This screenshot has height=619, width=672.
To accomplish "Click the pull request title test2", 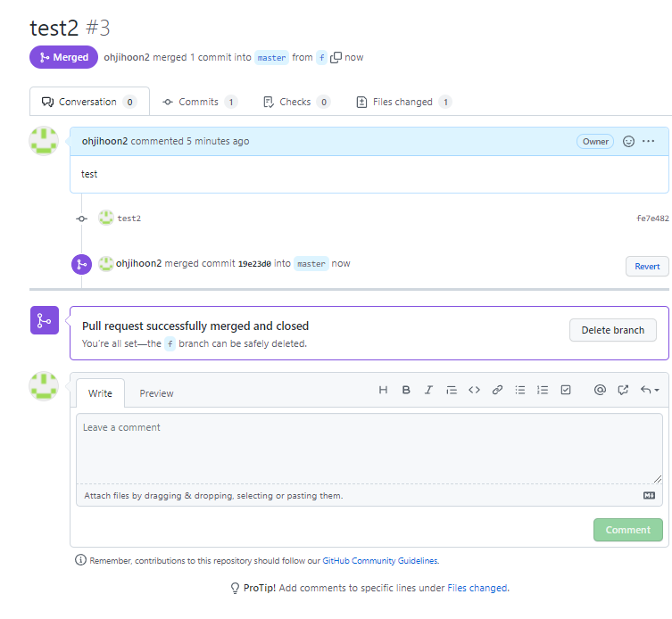I will [54, 29].
